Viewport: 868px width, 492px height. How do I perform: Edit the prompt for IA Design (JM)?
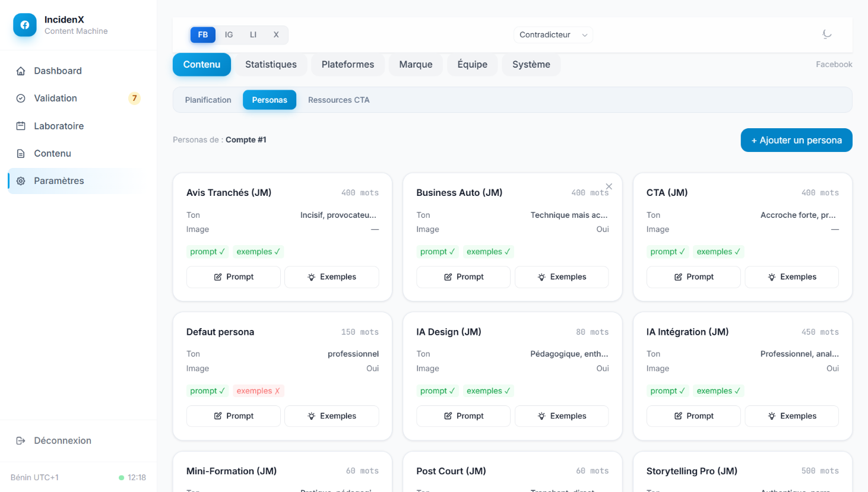[x=464, y=416]
